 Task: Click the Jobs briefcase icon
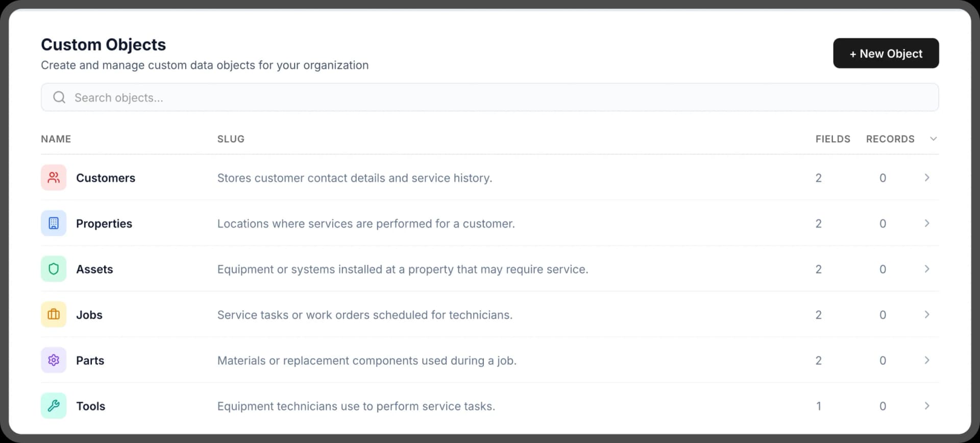[54, 314]
